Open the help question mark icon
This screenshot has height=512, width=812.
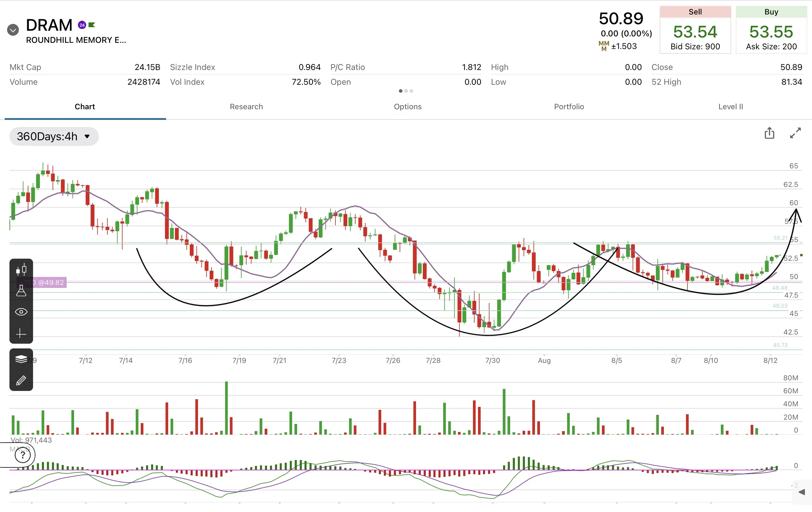pyautogui.click(x=23, y=455)
